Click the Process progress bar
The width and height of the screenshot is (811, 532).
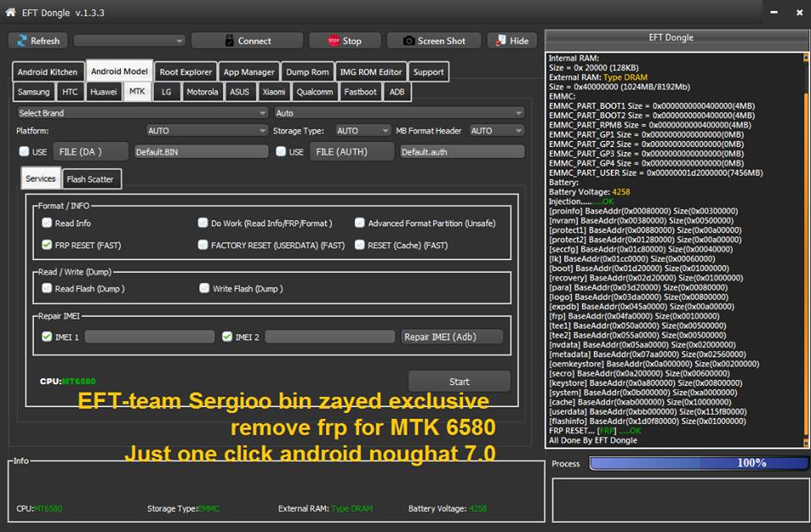point(699,463)
